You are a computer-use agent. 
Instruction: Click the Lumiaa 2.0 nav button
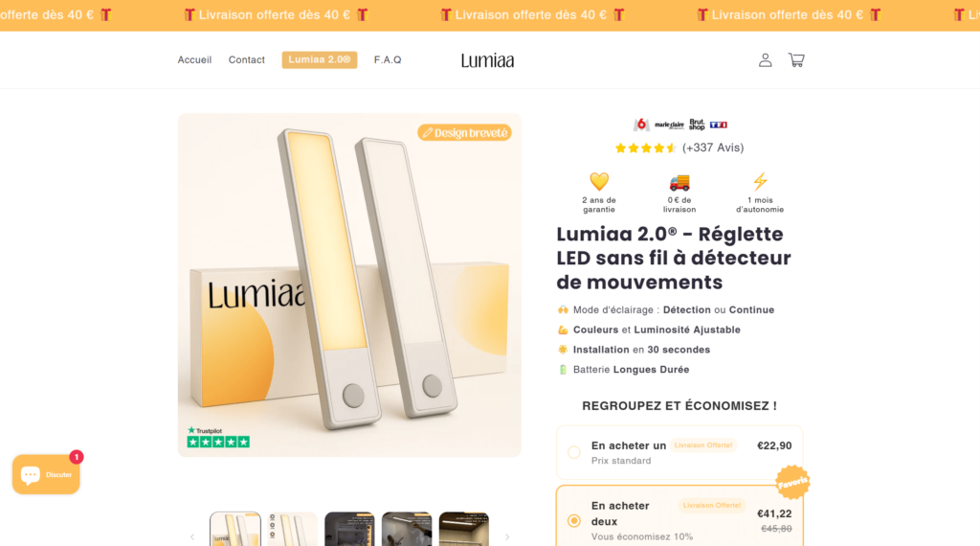[320, 60]
